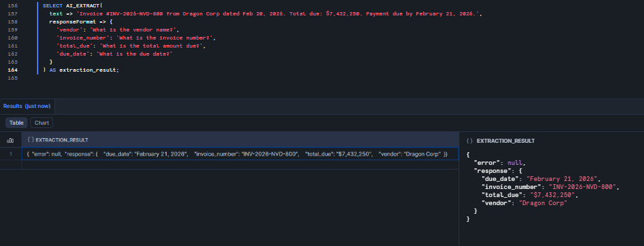
Task: Click line number 164 in the editor
Action: click(13, 70)
